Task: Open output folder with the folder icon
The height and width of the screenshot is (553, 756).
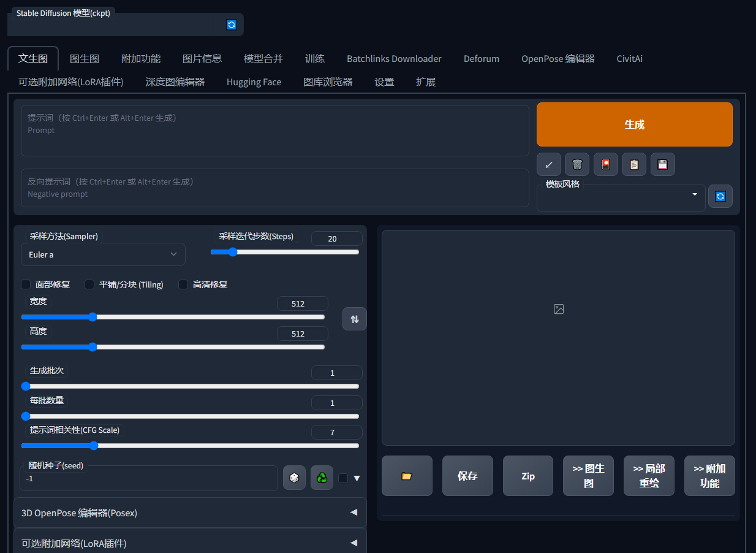Action: [407, 476]
